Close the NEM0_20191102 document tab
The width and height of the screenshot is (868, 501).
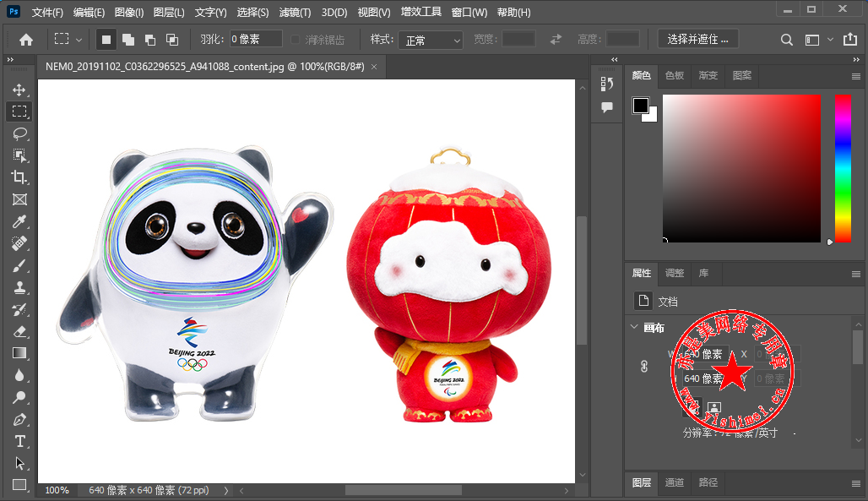tap(374, 67)
